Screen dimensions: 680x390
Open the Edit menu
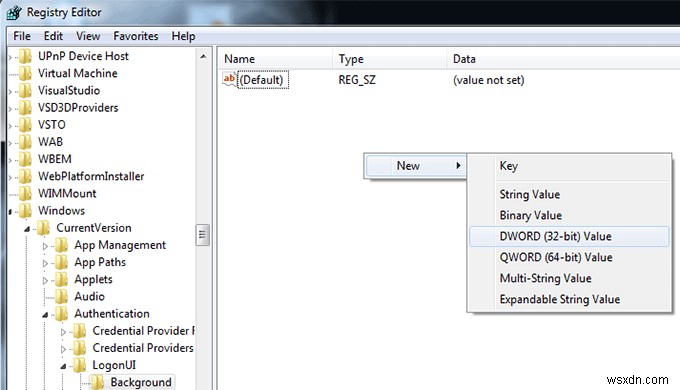pos(53,36)
